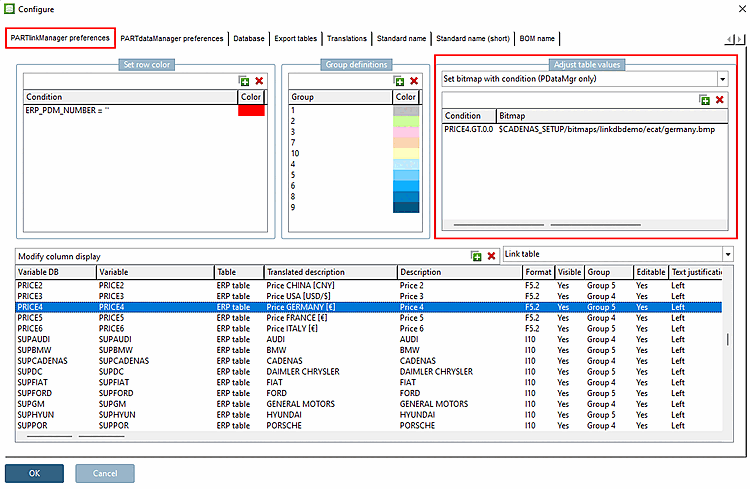Open Set bitmap with condition dropdown

[x=722, y=78]
